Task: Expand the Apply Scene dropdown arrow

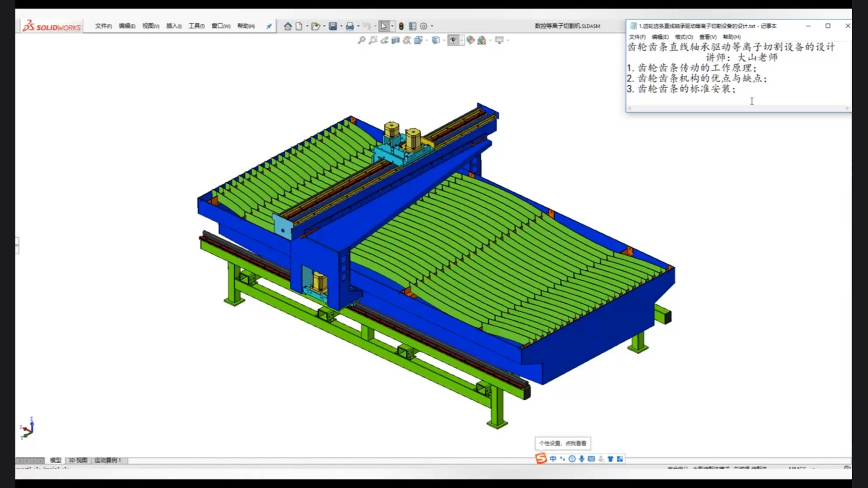Action: [x=491, y=40]
